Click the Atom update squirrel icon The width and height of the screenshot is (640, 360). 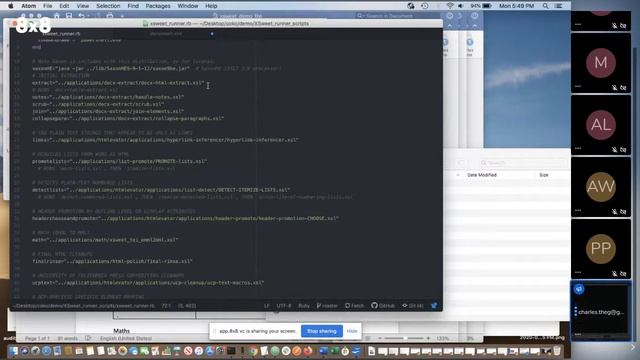(x=434, y=306)
